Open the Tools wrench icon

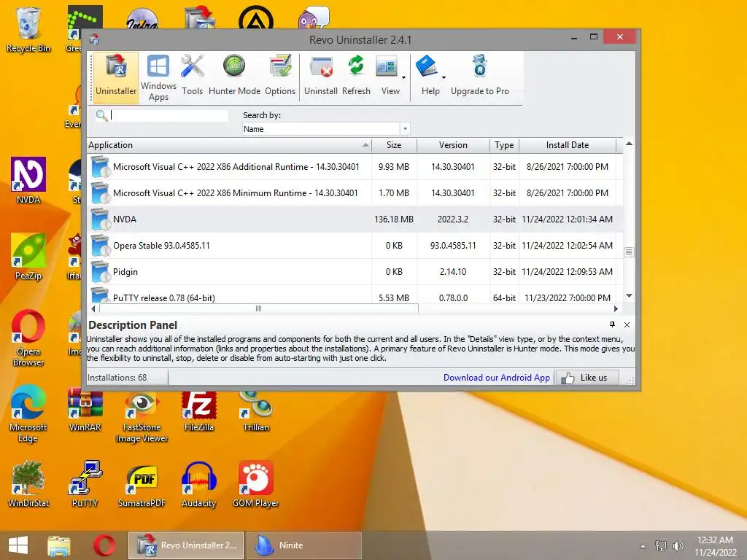tap(192, 75)
